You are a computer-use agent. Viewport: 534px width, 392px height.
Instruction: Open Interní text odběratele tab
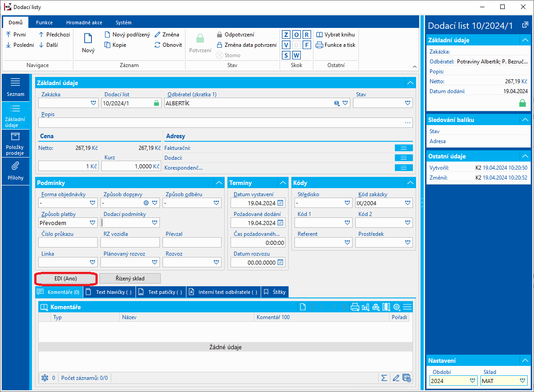(x=224, y=292)
